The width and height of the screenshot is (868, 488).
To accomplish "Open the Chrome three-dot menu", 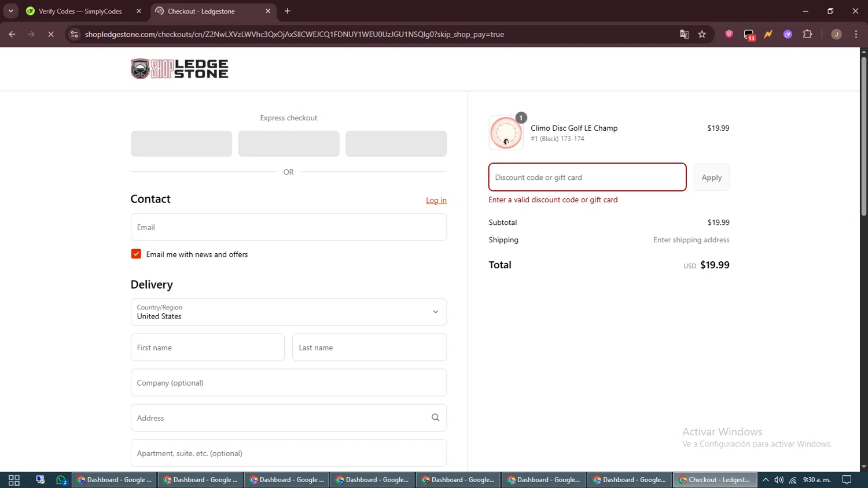I will pos(856,34).
